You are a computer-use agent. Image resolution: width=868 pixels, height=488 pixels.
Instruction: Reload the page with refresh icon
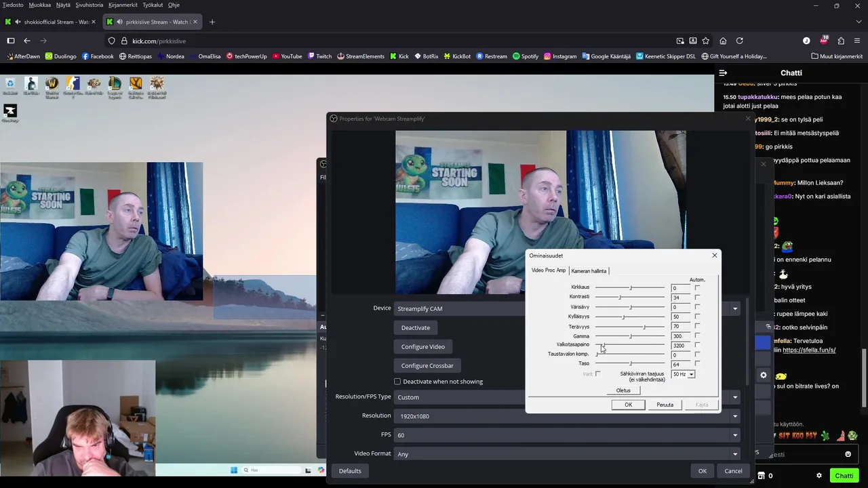(740, 41)
